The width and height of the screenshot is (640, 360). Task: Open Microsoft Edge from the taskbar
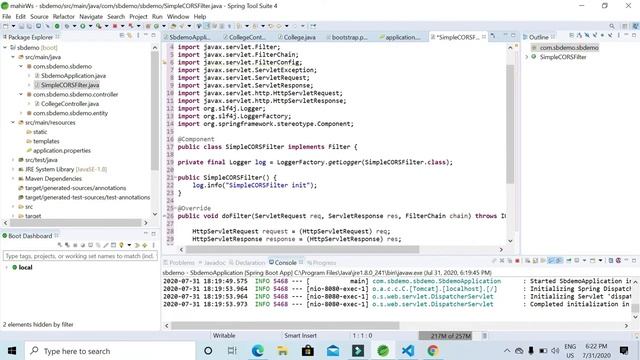258,351
